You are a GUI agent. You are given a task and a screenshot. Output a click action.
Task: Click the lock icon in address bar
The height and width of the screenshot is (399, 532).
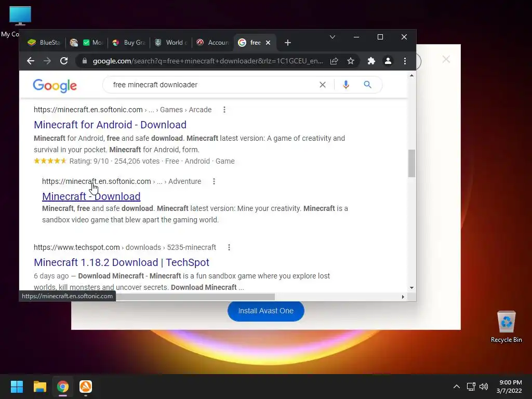tap(85, 61)
